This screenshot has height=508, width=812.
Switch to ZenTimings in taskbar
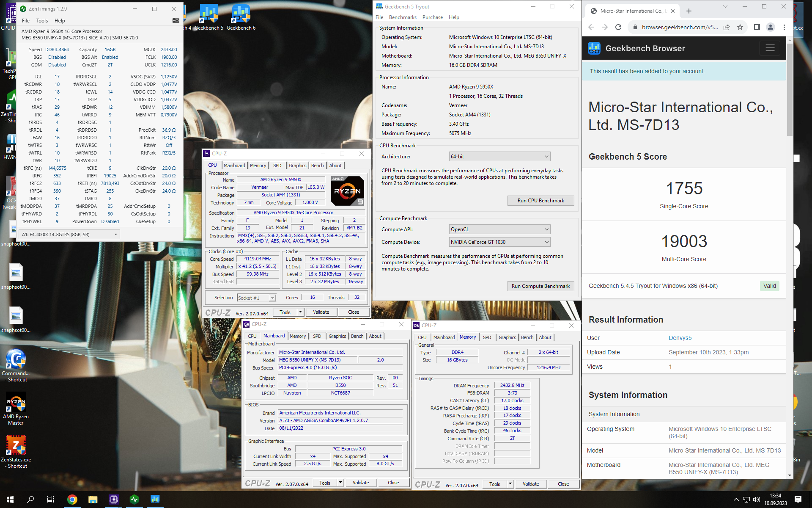coord(134,500)
